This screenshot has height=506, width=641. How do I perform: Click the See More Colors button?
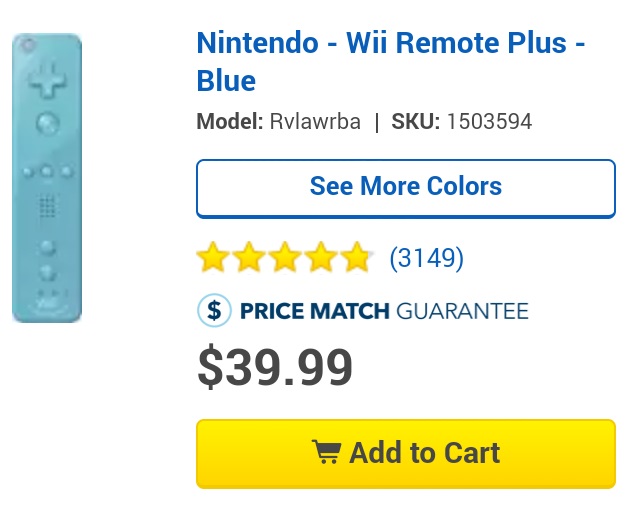pos(406,187)
